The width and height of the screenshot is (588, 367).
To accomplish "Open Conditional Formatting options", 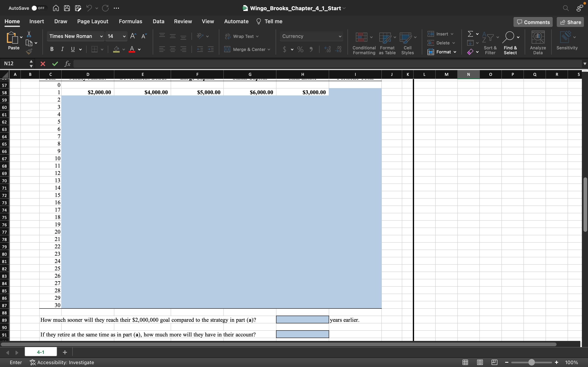I will (x=363, y=43).
